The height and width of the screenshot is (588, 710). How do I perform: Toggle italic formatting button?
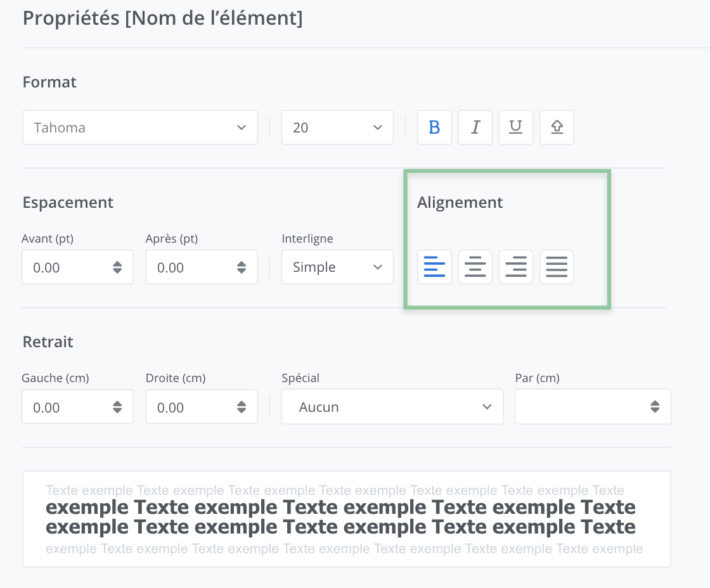click(475, 127)
